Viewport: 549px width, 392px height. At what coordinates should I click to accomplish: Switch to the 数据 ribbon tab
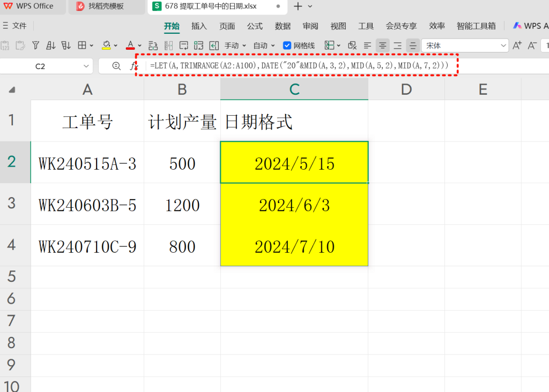283,26
